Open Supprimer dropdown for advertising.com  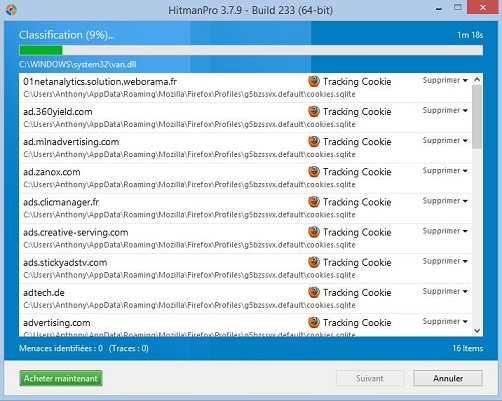(445, 322)
